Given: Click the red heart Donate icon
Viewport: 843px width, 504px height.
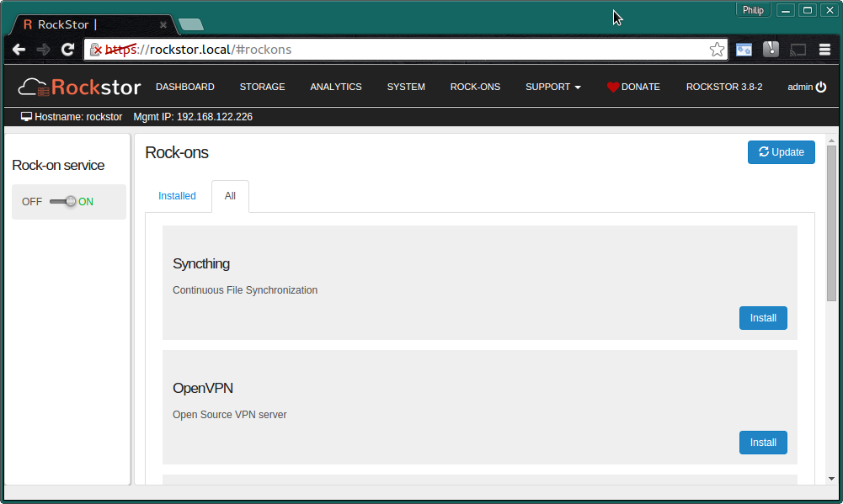Looking at the screenshot, I should [x=612, y=87].
